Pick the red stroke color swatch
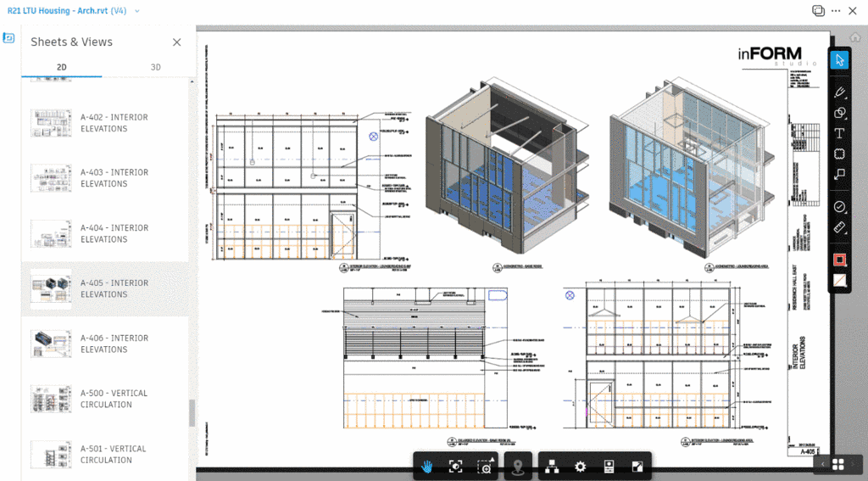Screen dimensions: 868x481 [x=839, y=260]
